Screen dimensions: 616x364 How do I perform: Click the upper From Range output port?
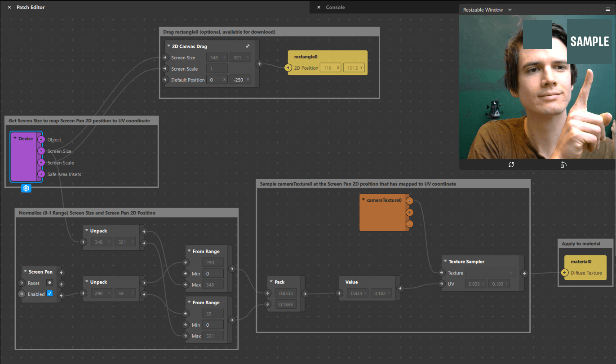(232, 269)
